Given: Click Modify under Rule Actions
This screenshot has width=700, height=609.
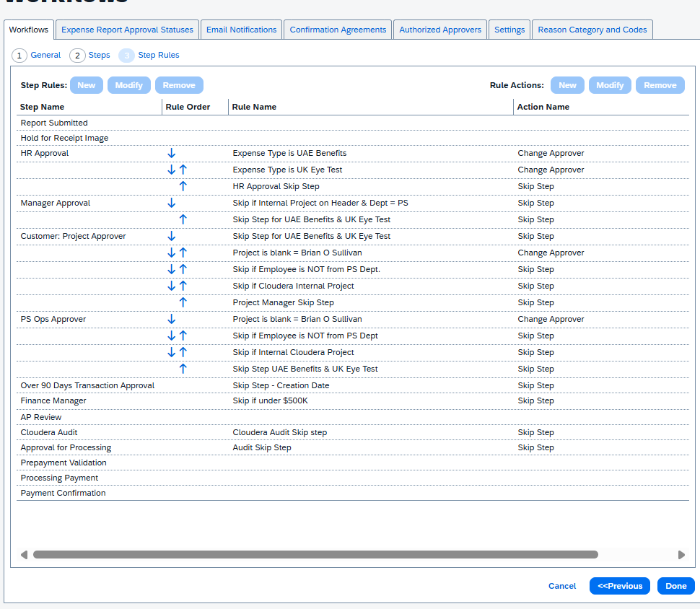Looking at the screenshot, I should point(610,85).
